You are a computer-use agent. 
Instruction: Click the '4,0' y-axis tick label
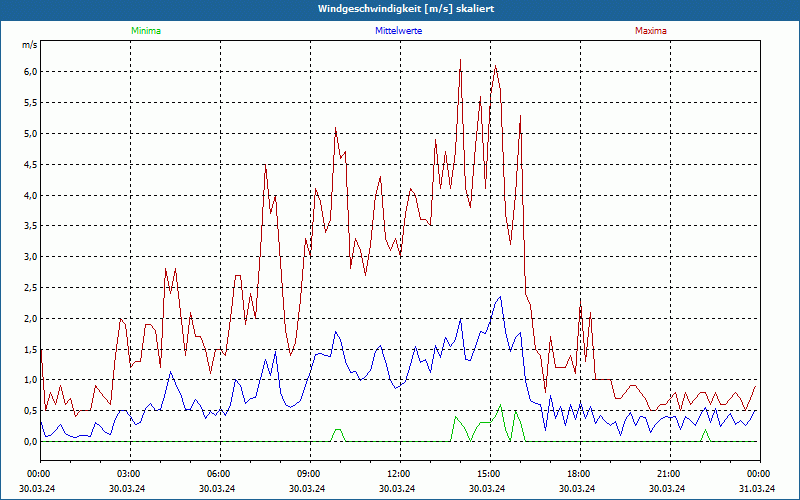pos(31,195)
